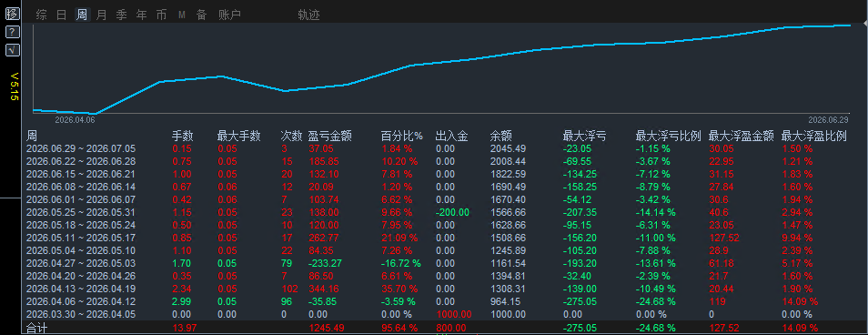Switch to the 日 daily tab
The height and width of the screenshot is (335, 868).
(62, 15)
